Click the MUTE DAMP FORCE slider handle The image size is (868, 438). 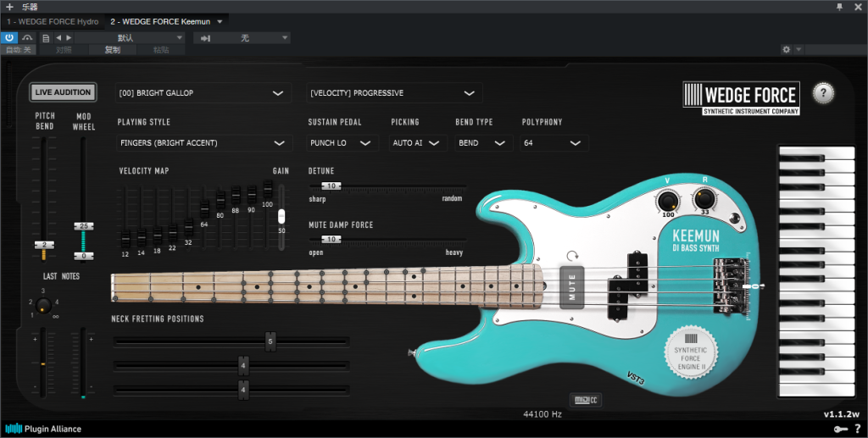coord(331,239)
